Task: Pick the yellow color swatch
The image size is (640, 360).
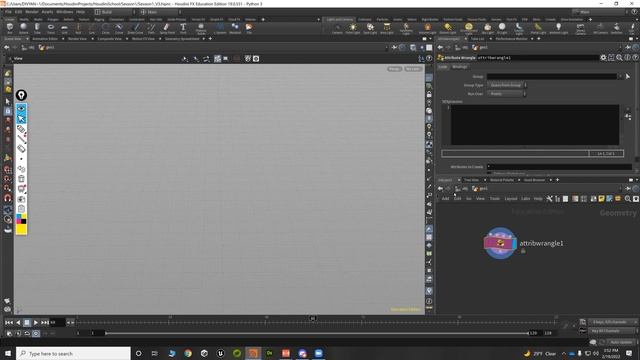Action: click(x=21, y=229)
